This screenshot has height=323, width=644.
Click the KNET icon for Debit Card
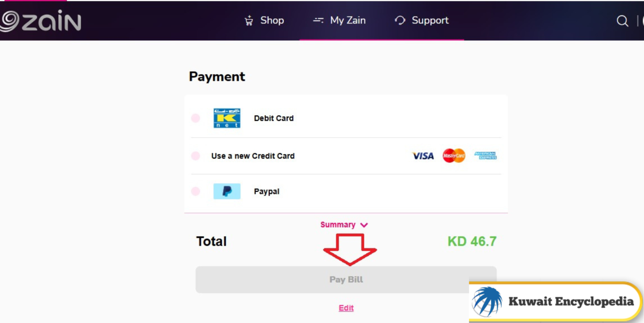227,118
